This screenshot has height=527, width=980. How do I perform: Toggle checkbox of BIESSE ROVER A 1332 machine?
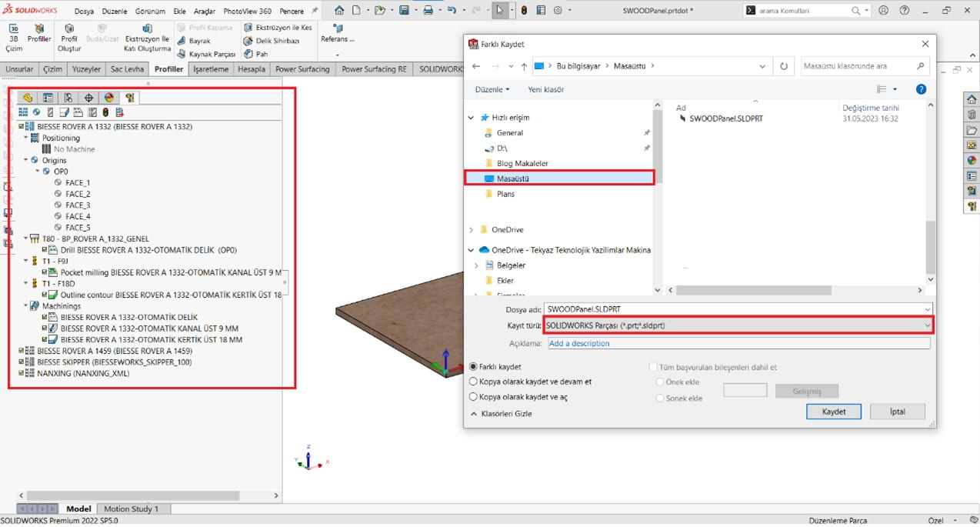22,126
